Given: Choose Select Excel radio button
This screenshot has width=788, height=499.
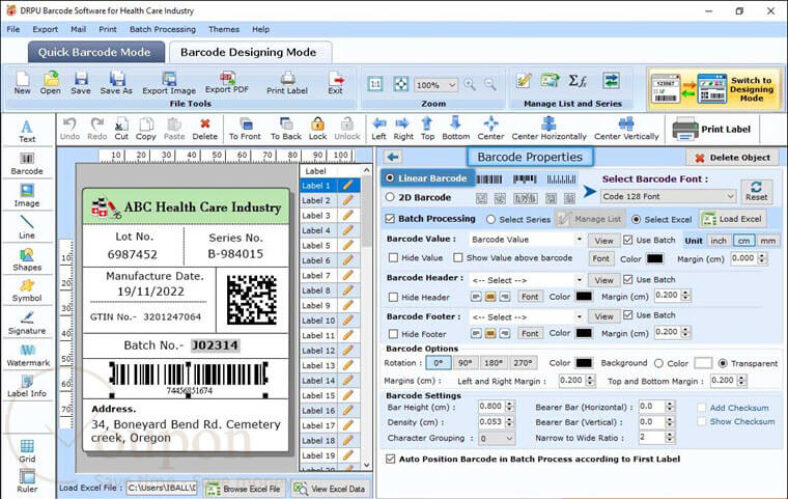Looking at the screenshot, I should pyautogui.click(x=636, y=220).
